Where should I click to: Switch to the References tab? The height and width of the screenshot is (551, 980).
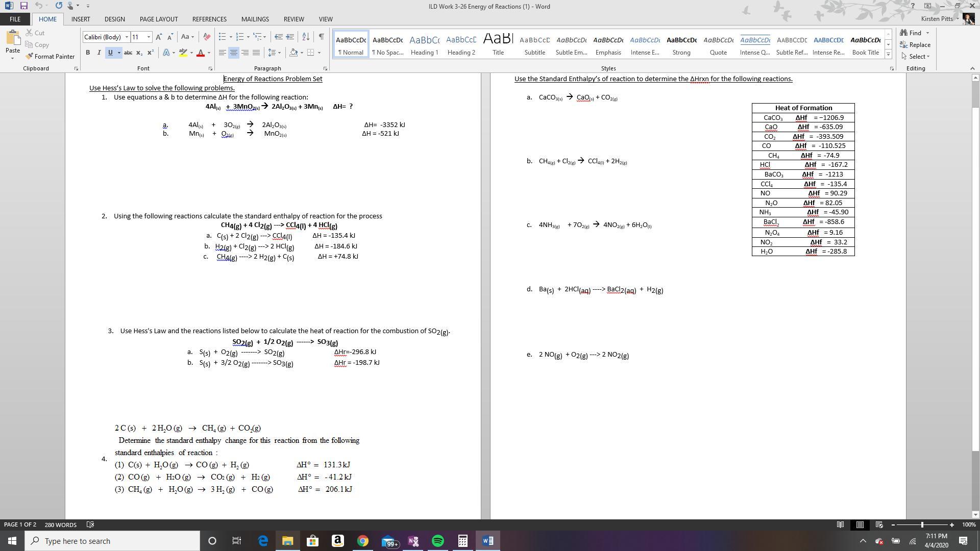[209, 19]
